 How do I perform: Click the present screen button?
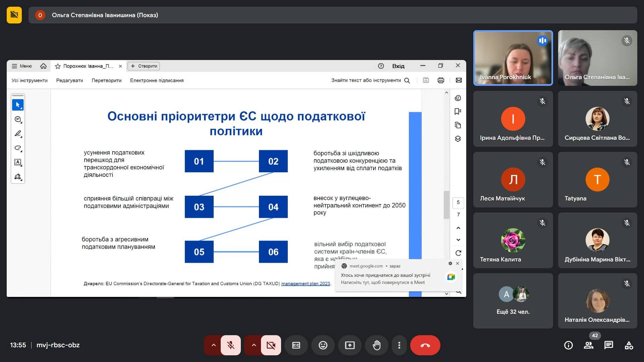click(x=350, y=345)
